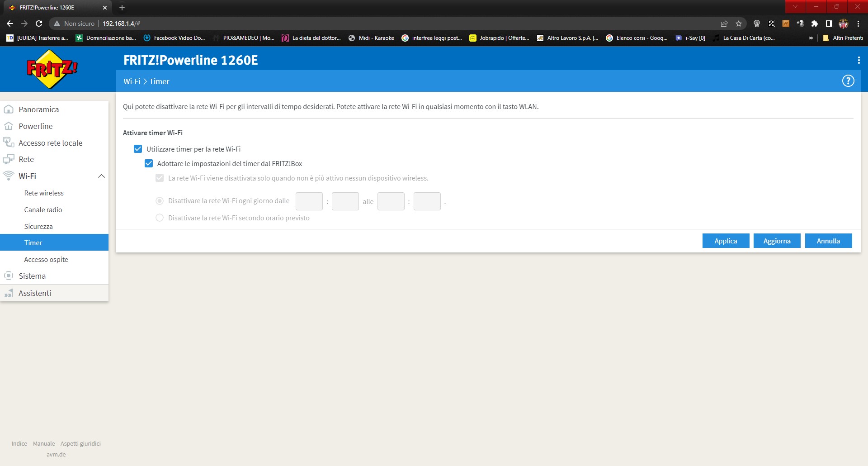
Task: Open a new browser tab with the plus
Action: [122, 8]
